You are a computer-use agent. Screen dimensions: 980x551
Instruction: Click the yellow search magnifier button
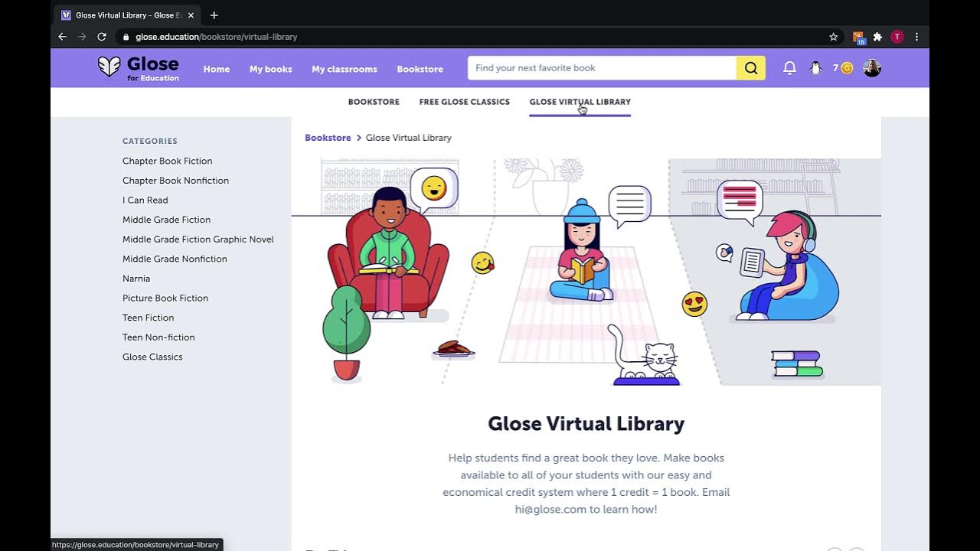[x=750, y=68]
